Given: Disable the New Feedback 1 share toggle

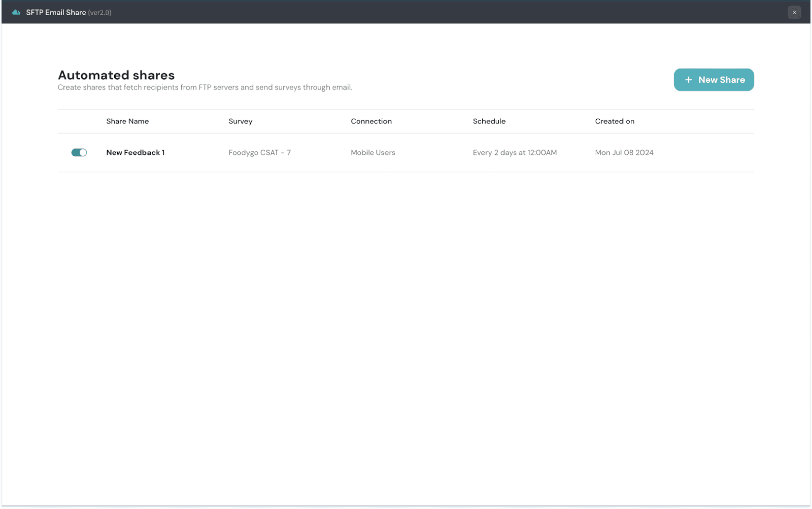Looking at the screenshot, I should click(79, 152).
